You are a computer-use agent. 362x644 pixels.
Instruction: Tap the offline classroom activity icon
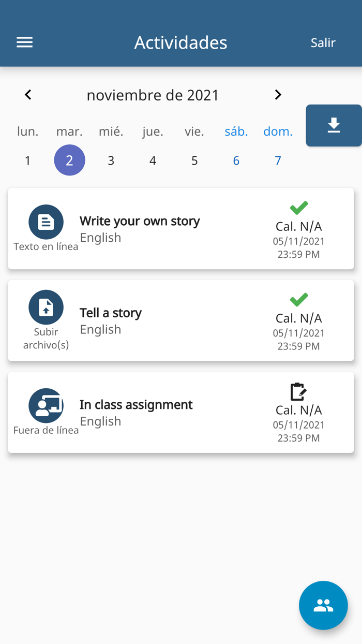[46, 406]
